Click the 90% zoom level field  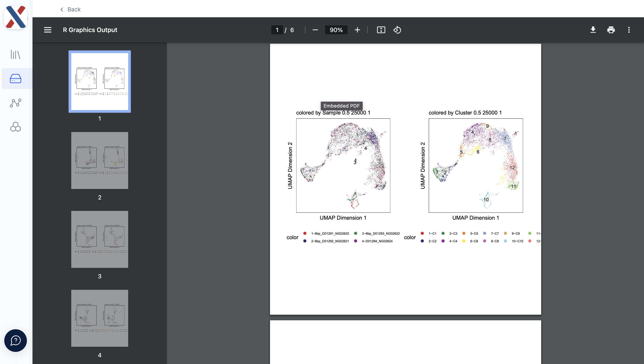336,30
